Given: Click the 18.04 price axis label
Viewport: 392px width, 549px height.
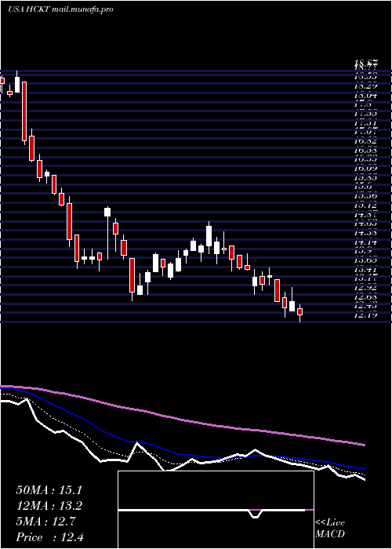Looking at the screenshot, I should point(366,95).
